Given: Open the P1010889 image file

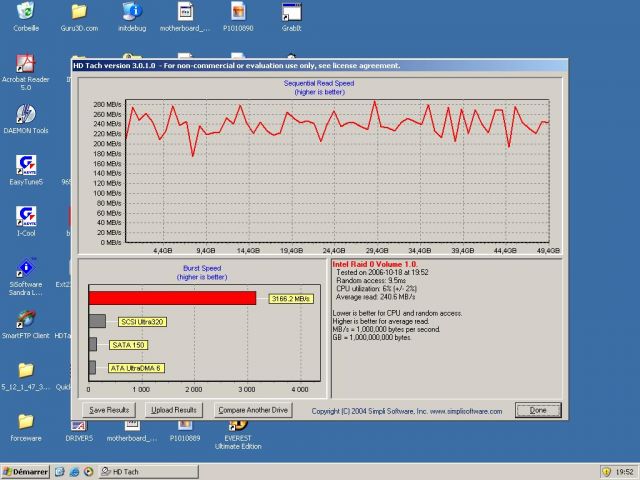Looking at the screenshot, I should [185, 430].
